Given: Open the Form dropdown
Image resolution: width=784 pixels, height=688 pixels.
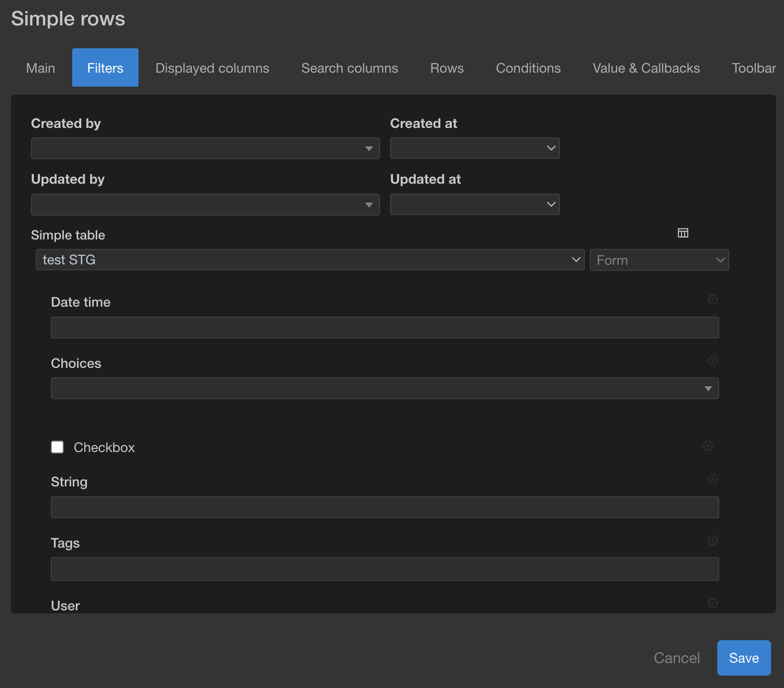Looking at the screenshot, I should (x=659, y=260).
